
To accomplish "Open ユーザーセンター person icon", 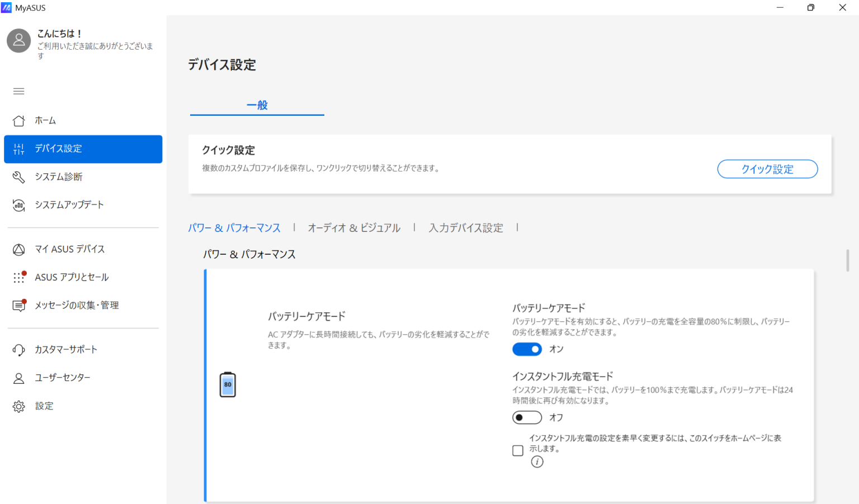I will click(x=19, y=378).
